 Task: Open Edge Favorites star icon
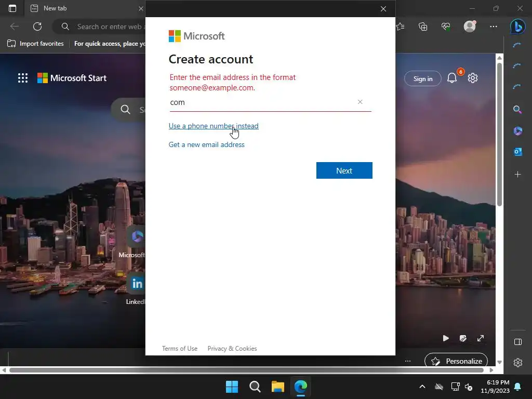point(401,26)
